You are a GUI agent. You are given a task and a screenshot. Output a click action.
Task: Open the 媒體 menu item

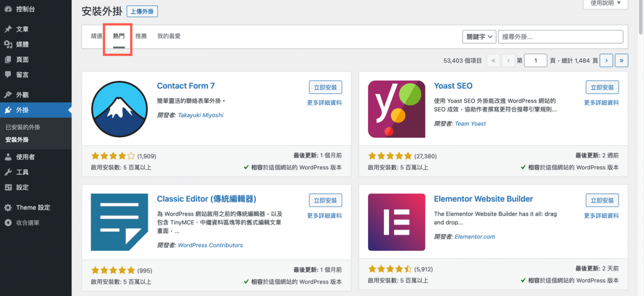tap(35, 44)
